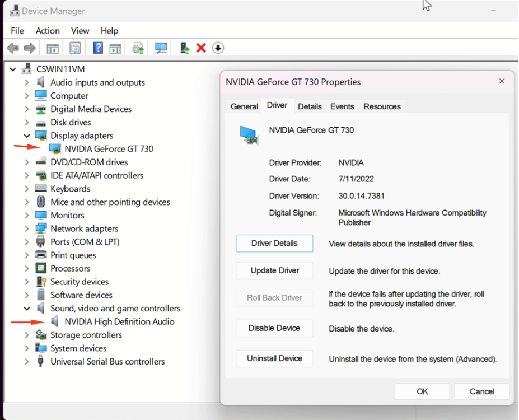Click the Network adapters icon
The height and width of the screenshot is (420, 519).
pyautogui.click(x=41, y=228)
